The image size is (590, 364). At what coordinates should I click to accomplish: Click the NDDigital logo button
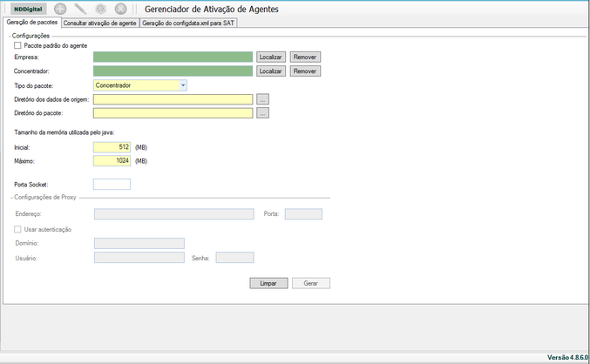[28, 9]
